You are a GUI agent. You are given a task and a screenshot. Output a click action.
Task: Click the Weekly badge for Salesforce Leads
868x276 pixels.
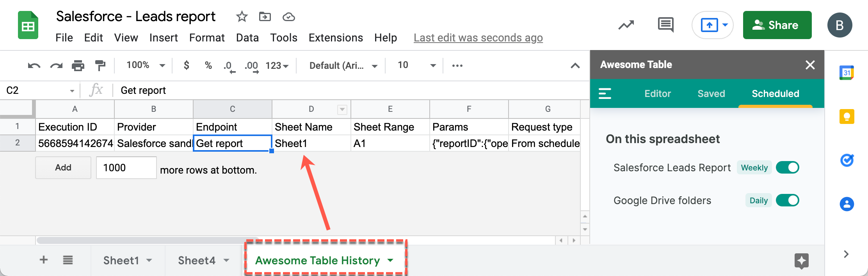[754, 168]
